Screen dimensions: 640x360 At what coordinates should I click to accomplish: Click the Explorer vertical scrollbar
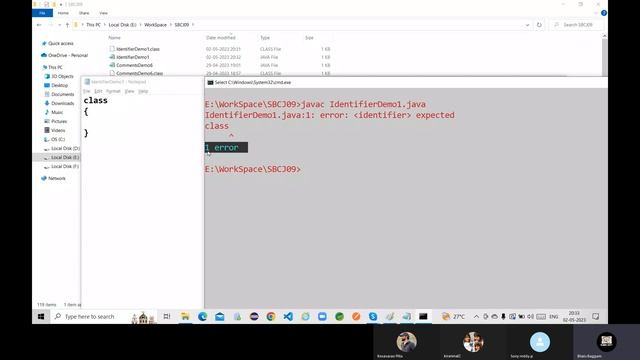[604, 55]
